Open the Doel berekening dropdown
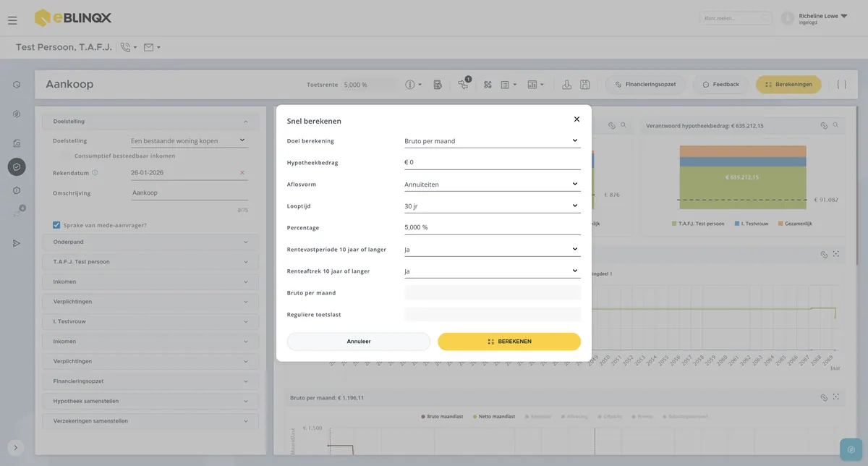This screenshot has height=466, width=868. pos(492,140)
